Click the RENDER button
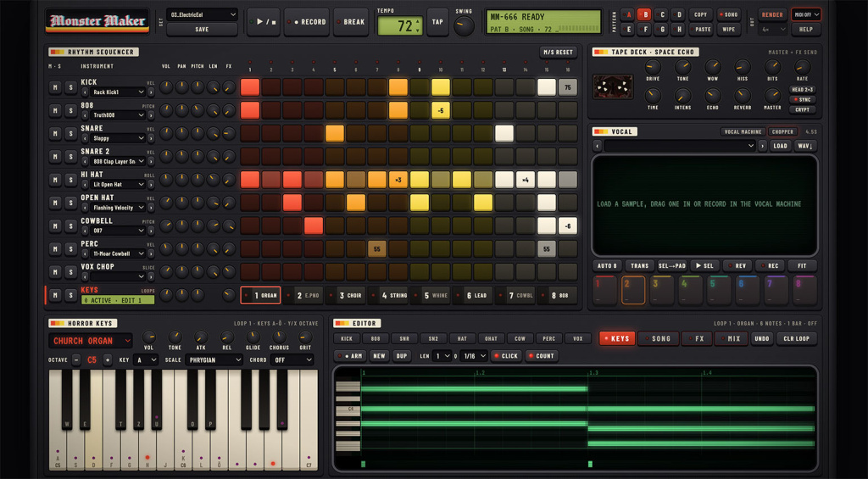Image resolution: width=868 pixels, height=479 pixels. coord(773,15)
